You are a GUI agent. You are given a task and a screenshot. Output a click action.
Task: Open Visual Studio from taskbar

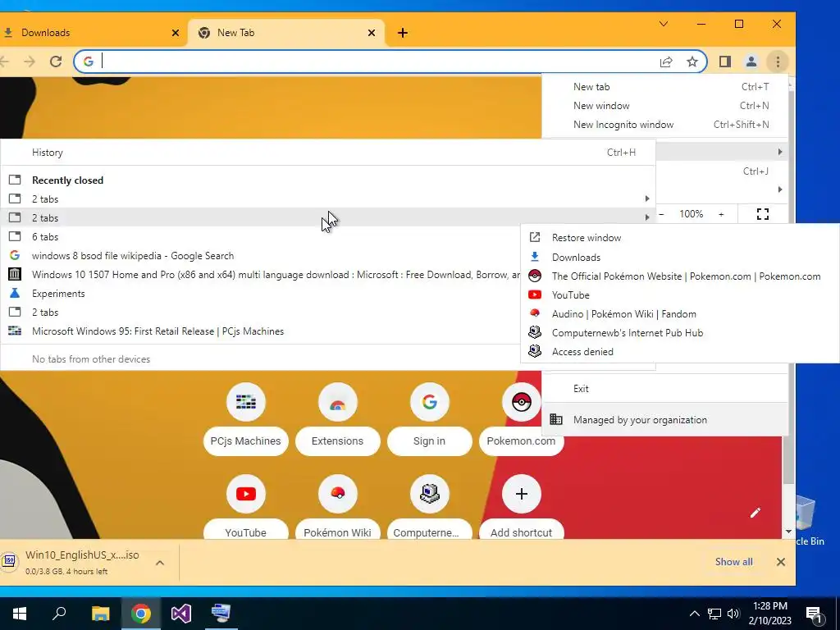tap(181, 614)
